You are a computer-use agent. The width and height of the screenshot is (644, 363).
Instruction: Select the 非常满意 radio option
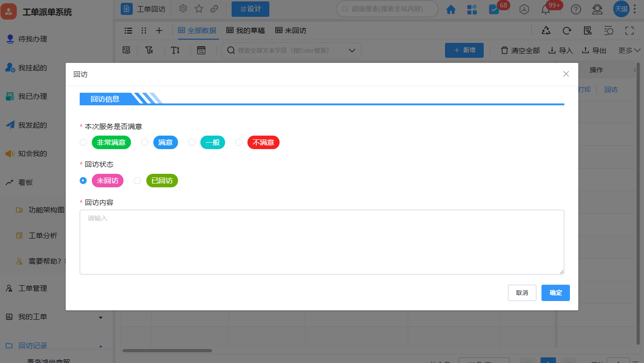point(83,143)
